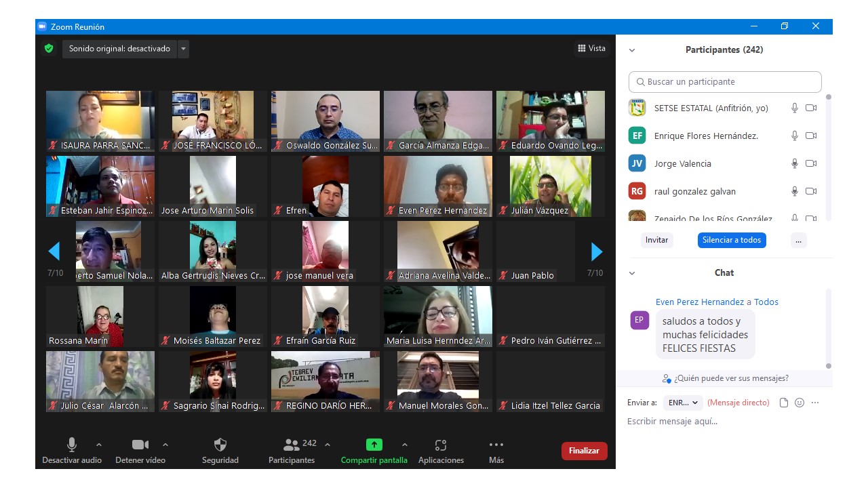Click JV avatar of Jorge Valencia

[637, 163]
